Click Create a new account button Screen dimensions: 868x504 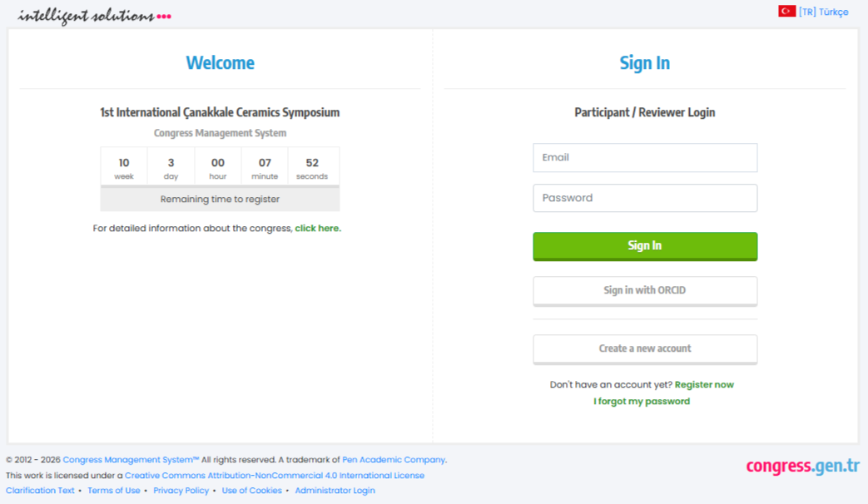[x=645, y=348]
